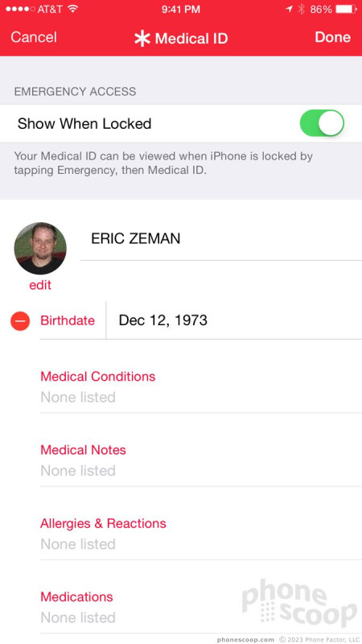
Task: Turn off Show When Locked switch
Action: [322, 123]
